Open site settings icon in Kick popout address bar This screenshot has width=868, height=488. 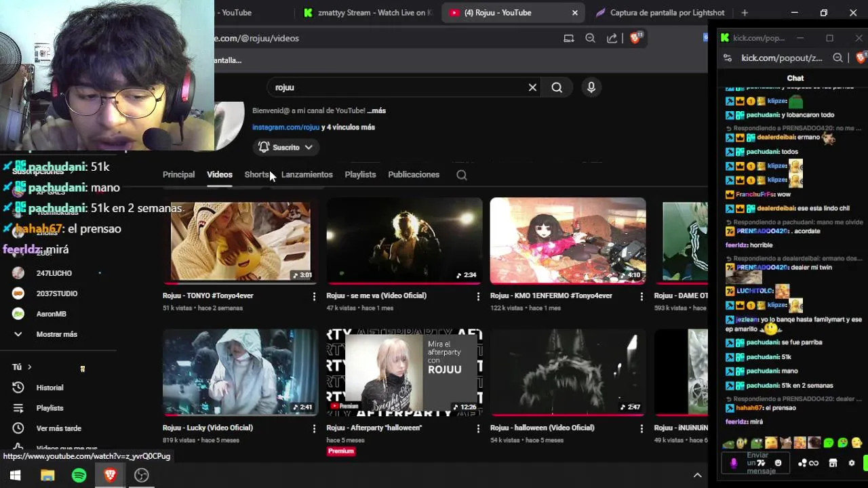point(728,58)
